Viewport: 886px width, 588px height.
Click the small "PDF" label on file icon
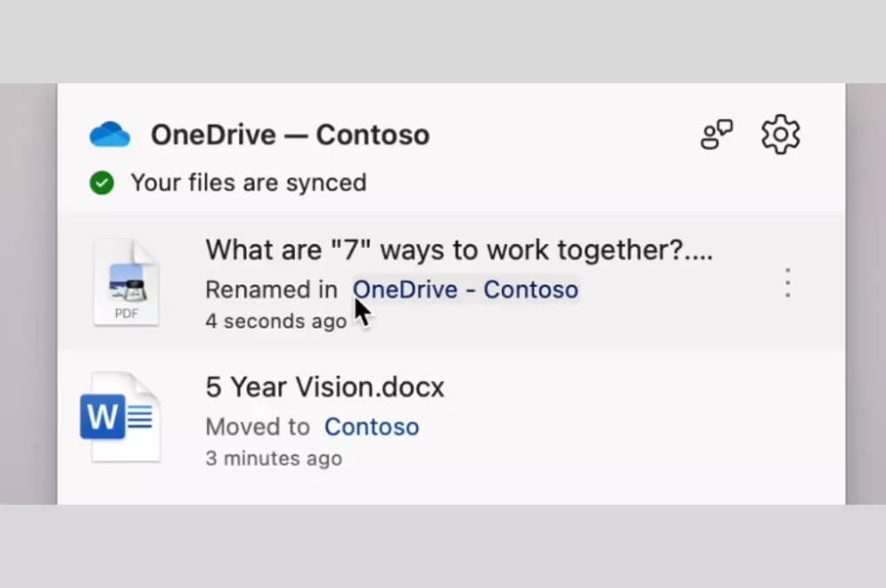pos(127,313)
